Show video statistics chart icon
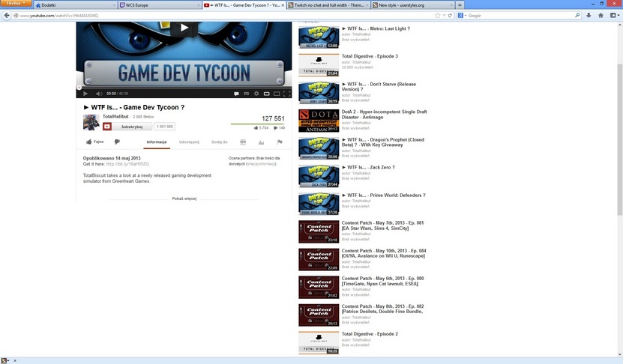The height and width of the screenshot is (364, 623). point(261,142)
